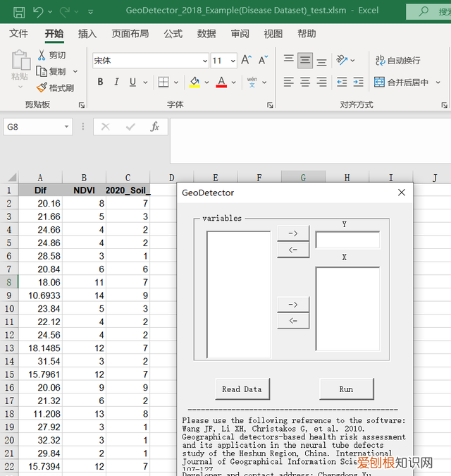Toggle Bold formatting
The width and height of the screenshot is (451, 476).
coord(100,83)
